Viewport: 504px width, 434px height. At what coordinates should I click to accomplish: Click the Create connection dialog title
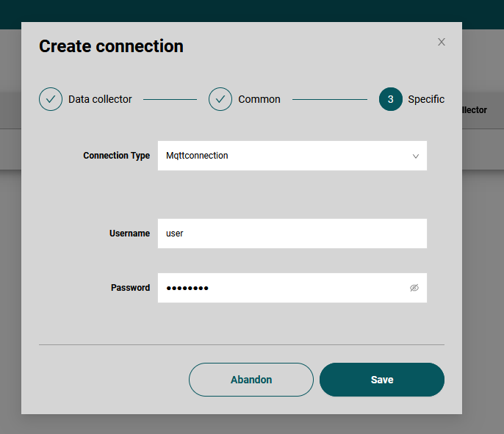pos(111,46)
